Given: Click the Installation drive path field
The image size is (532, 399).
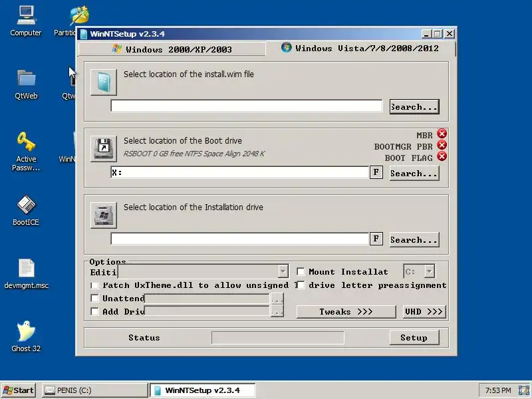Looking at the screenshot, I should coord(239,239).
